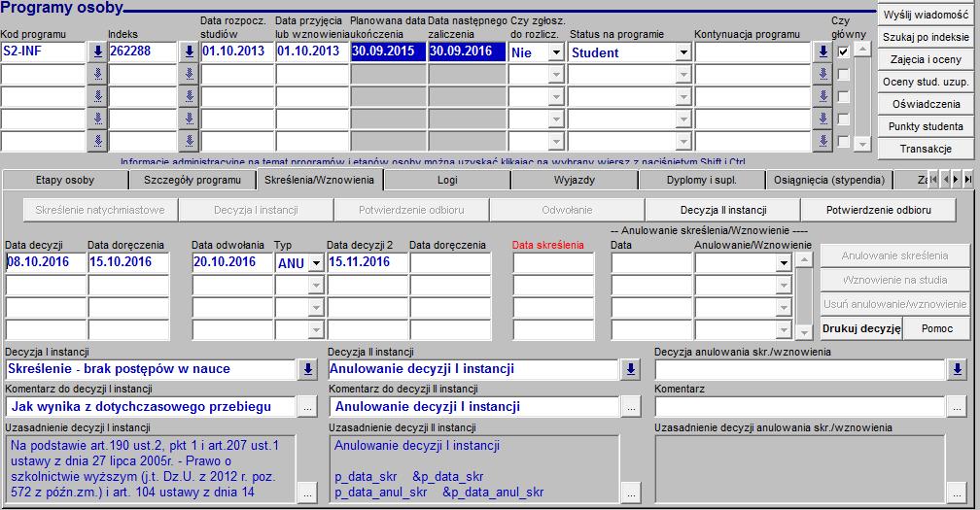Click the Decyzja II instancji button
980x510 pixels.
tap(723, 211)
